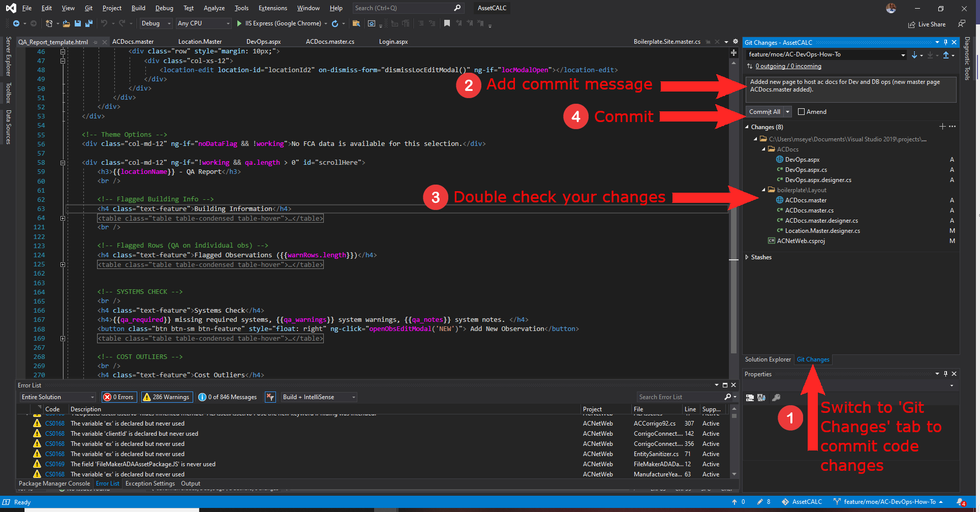Switch to the Output tab
The height and width of the screenshot is (512, 980).
click(190, 484)
